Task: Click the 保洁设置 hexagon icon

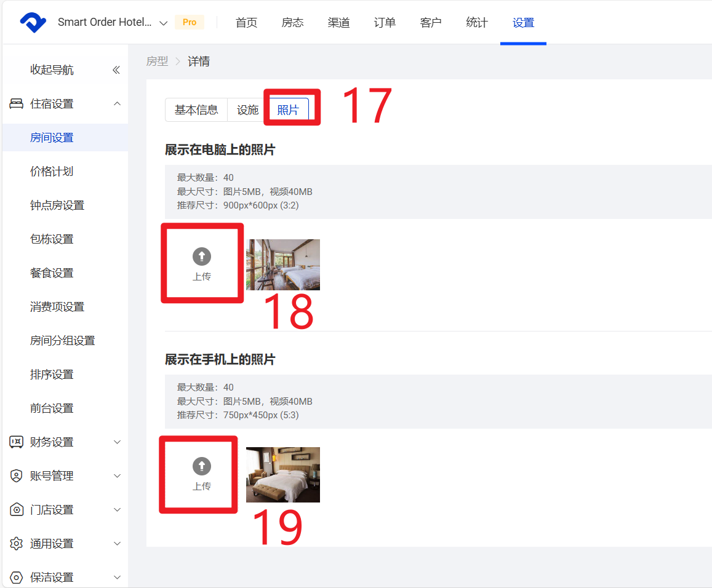Action: point(17,578)
